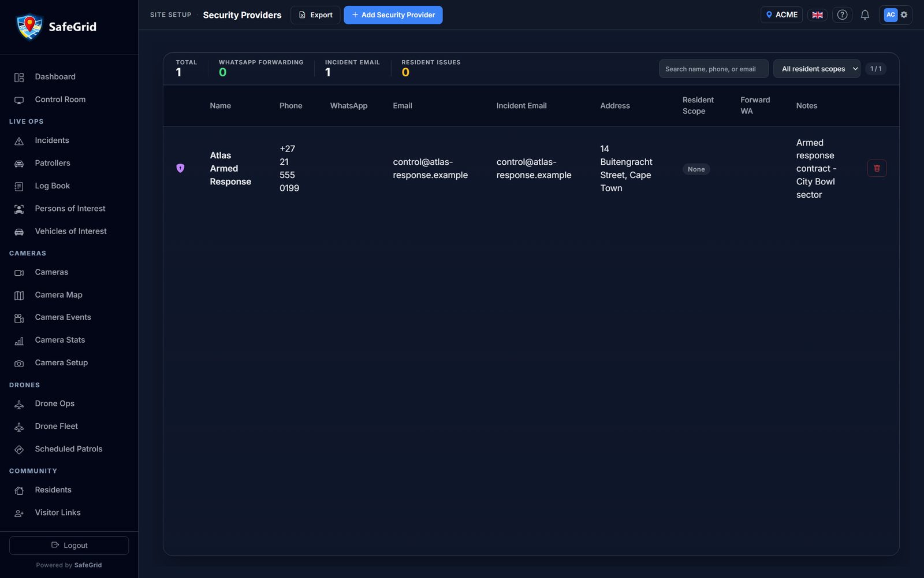Image resolution: width=924 pixels, height=578 pixels.
Task: Click the SafeGrid logo
Action: tap(57, 27)
